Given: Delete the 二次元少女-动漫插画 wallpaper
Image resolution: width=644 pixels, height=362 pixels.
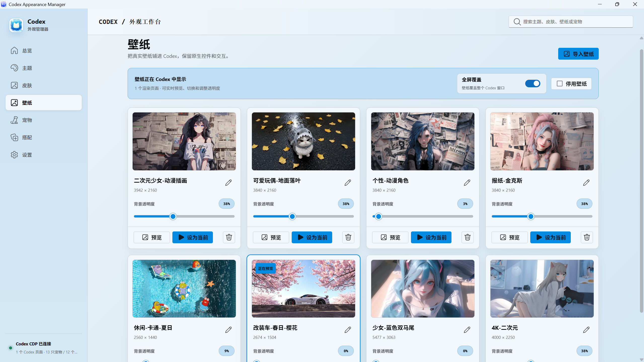Looking at the screenshot, I should 229,237.
